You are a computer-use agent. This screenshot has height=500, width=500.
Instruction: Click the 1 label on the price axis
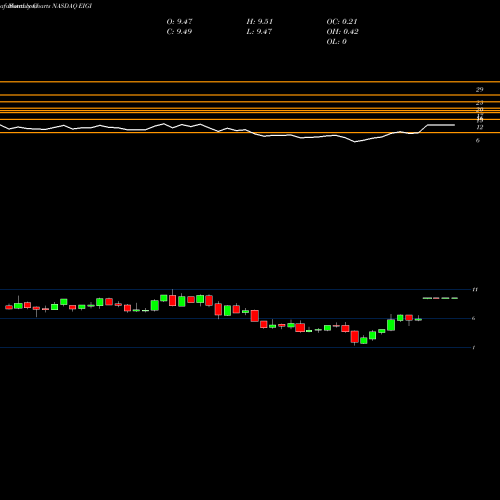click(x=474, y=348)
